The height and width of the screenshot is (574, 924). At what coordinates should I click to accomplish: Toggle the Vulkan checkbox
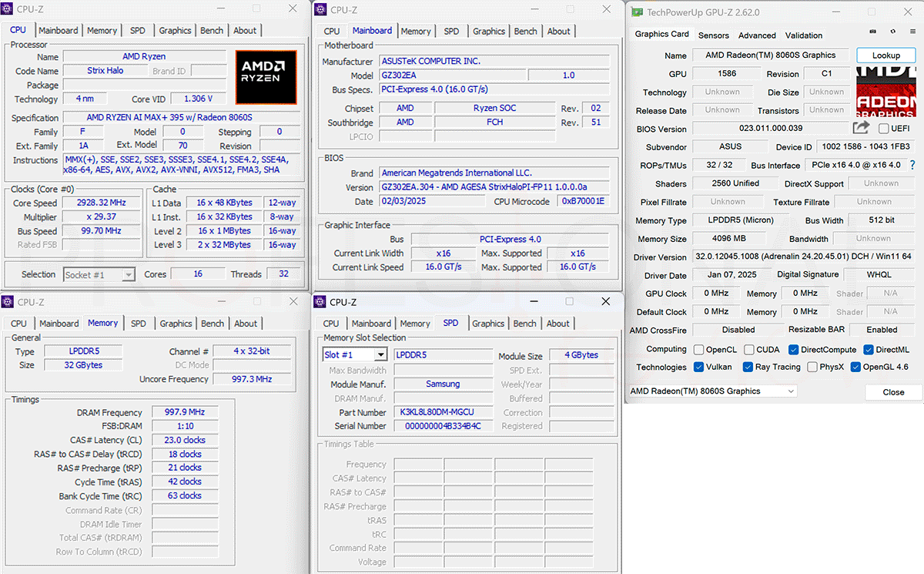698,368
